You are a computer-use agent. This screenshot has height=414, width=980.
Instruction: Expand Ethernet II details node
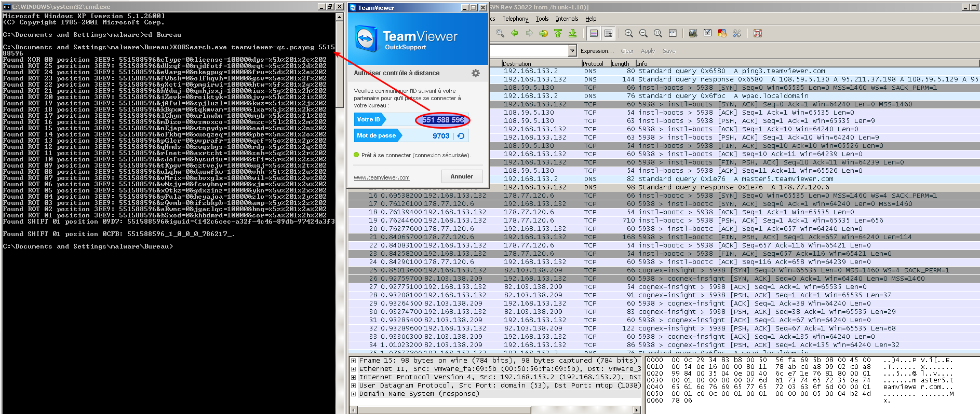click(353, 369)
